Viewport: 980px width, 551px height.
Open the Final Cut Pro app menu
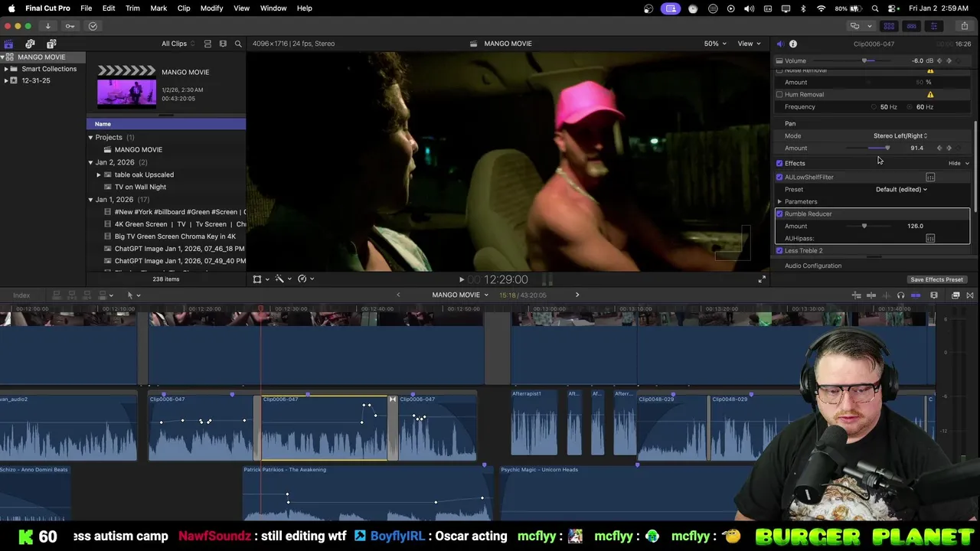47,8
